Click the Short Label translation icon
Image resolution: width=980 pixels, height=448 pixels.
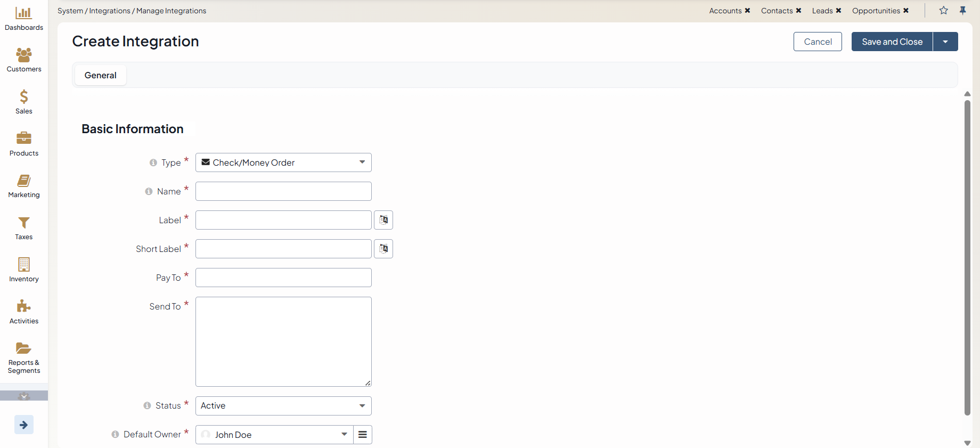coord(383,249)
